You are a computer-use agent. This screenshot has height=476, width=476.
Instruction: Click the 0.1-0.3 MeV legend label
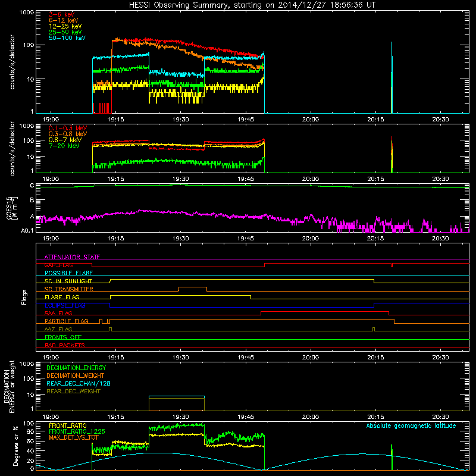68,128
